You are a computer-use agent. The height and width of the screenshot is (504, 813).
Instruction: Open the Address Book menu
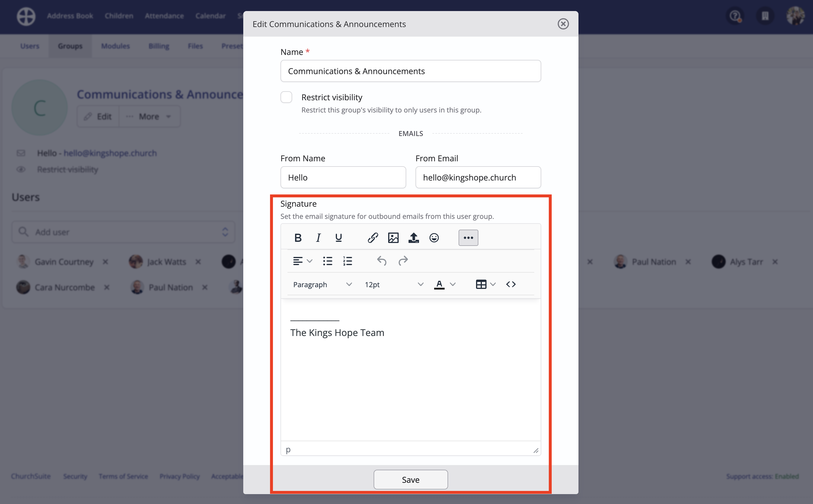[70, 16]
